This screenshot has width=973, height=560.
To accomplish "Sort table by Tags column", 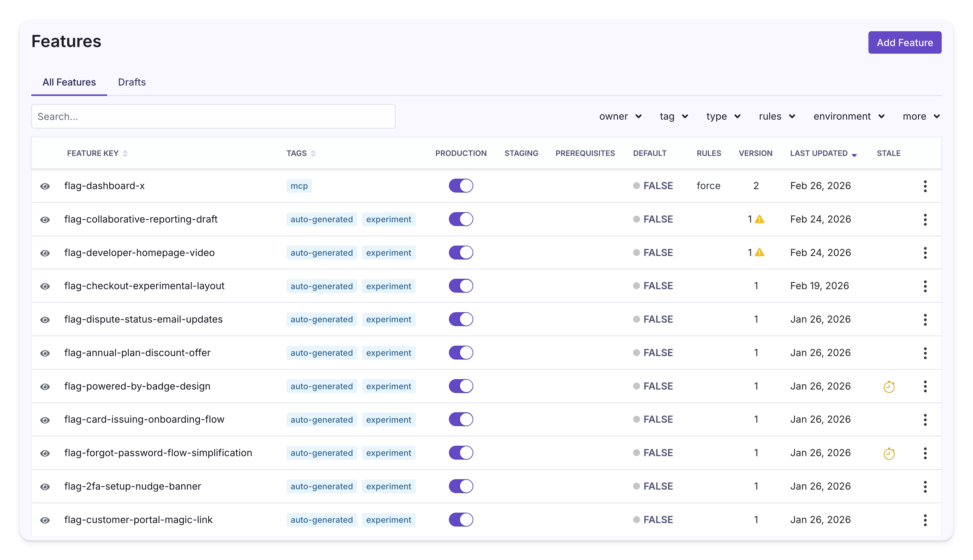I will coord(301,153).
